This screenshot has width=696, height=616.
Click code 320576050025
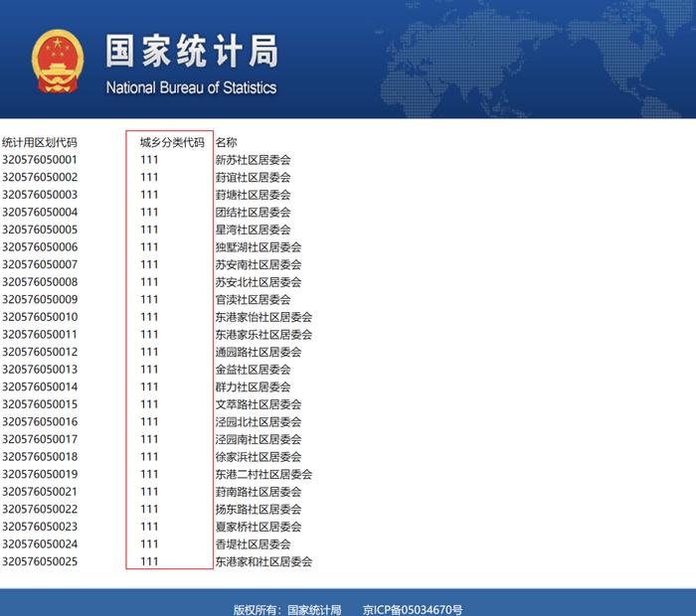pos(40,561)
